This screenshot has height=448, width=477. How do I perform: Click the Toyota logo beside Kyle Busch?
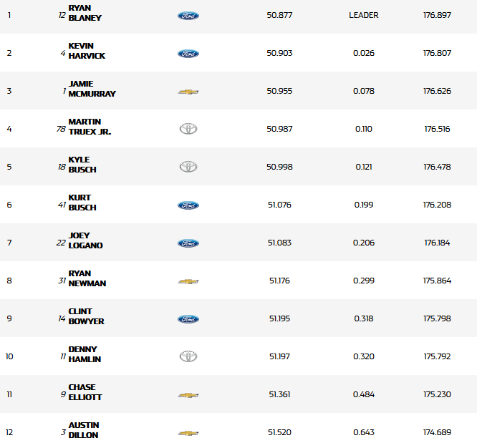188,167
